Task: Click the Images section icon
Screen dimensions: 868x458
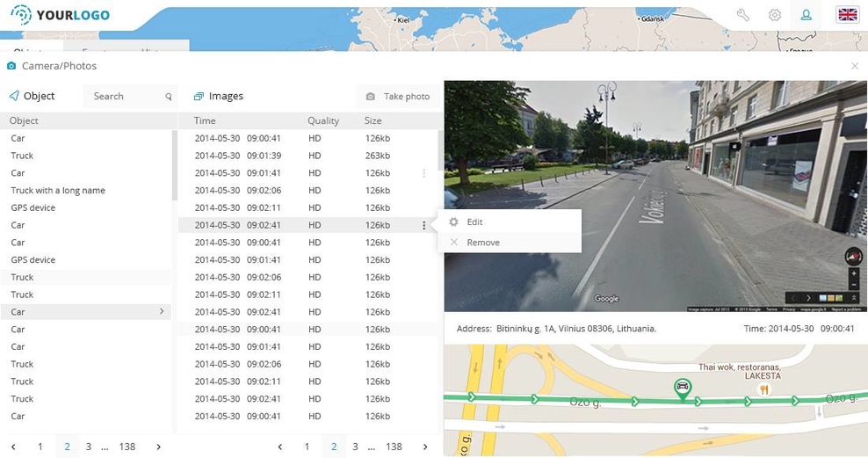Action: (x=199, y=97)
